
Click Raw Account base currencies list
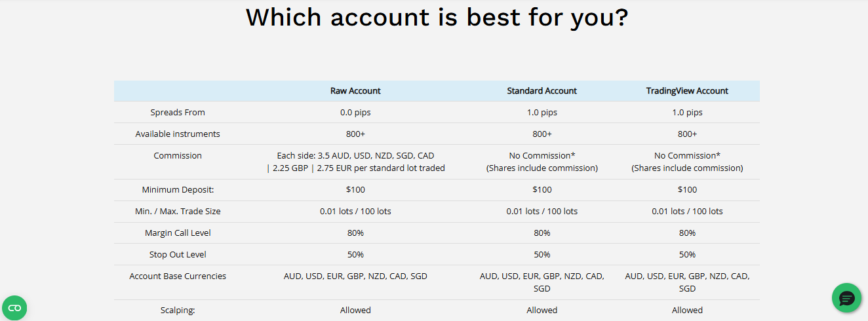click(x=355, y=276)
